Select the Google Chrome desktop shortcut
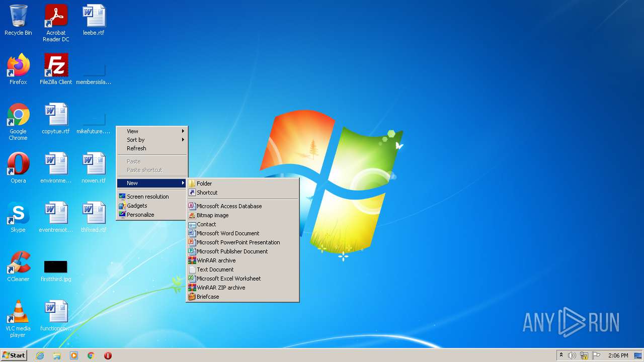 point(18,121)
